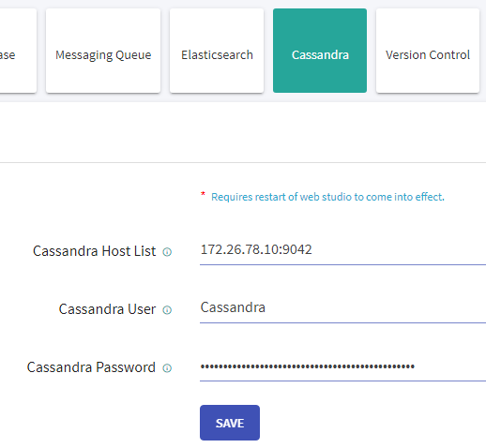Click the 'Requires restart of web studio' notice

click(327, 197)
